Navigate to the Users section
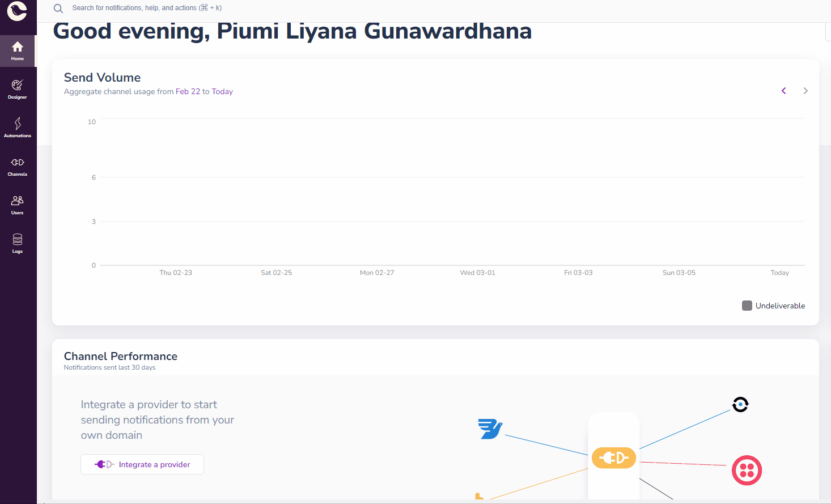 pos(18,205)
